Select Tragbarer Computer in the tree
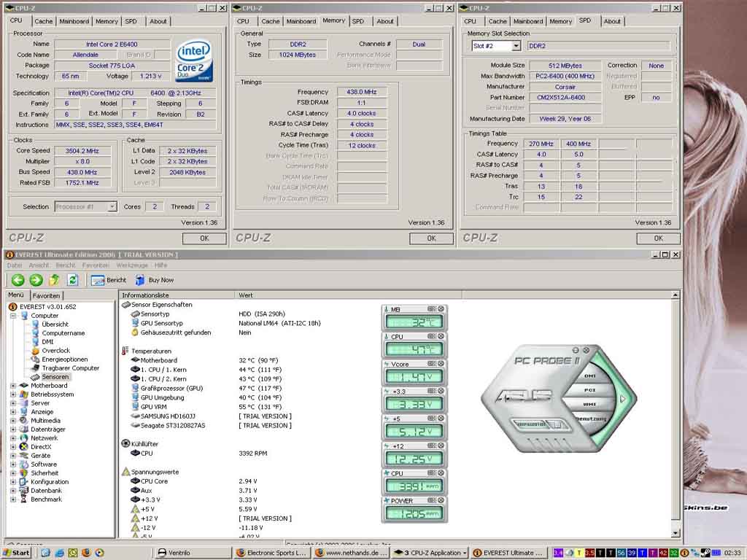747x560 pixels. coord(71,368)
